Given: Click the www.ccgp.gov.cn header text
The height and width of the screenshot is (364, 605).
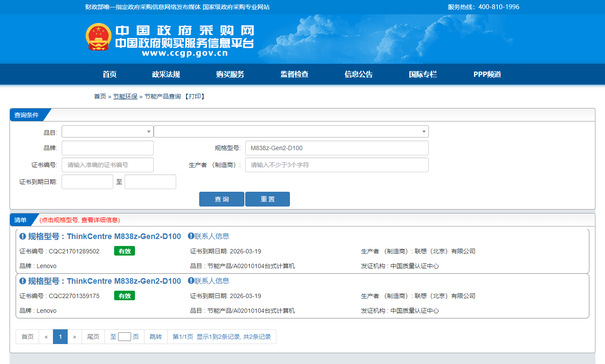Looking at the screenshot, I should [184, 53].
